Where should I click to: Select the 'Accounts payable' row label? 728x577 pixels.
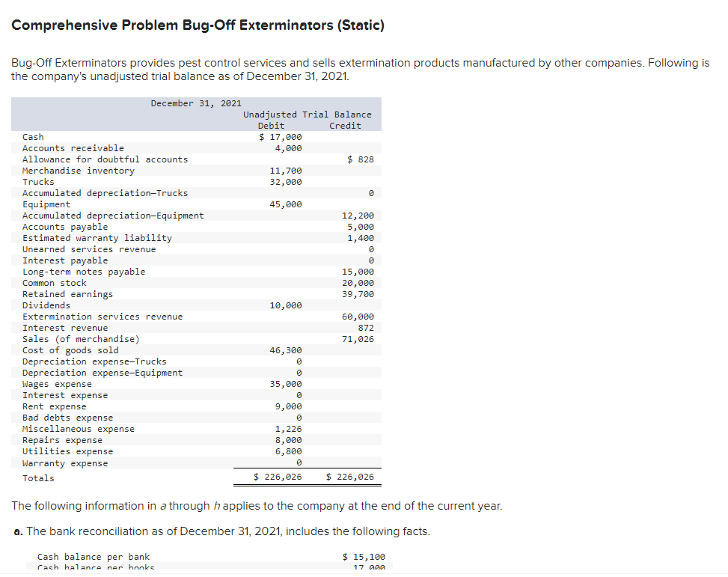click(65, 227)
